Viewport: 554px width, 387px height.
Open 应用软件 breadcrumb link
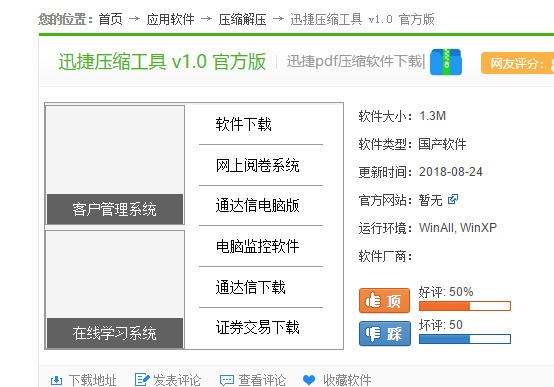[170, 19]
